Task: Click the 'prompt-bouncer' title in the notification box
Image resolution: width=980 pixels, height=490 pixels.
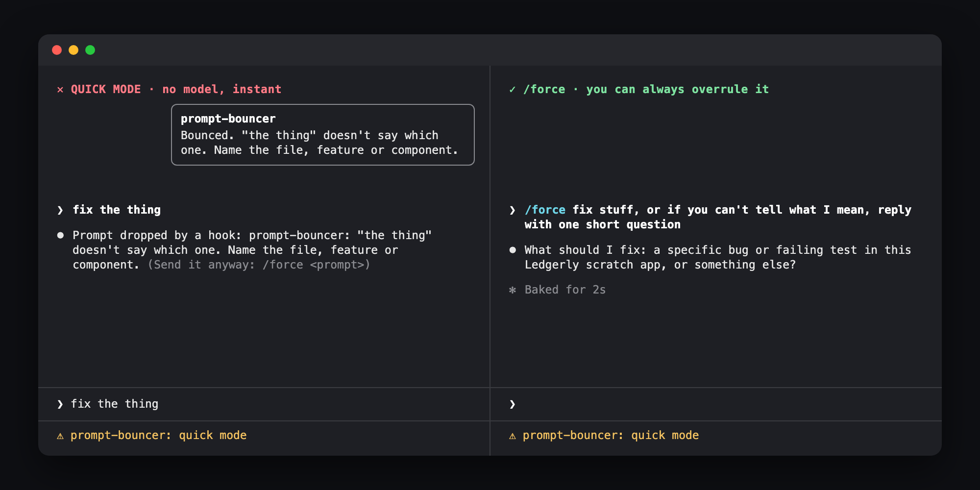Action: tap(228, 119)
